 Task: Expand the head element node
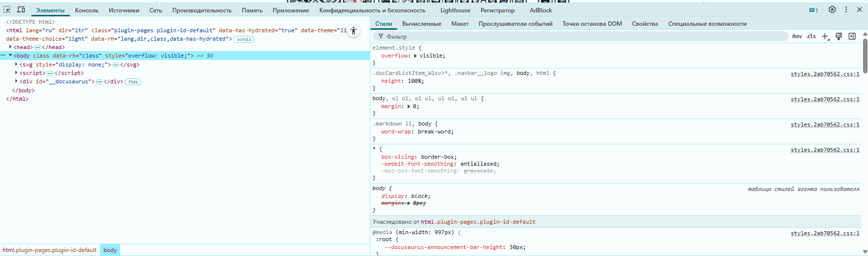[x=10, y=47]
